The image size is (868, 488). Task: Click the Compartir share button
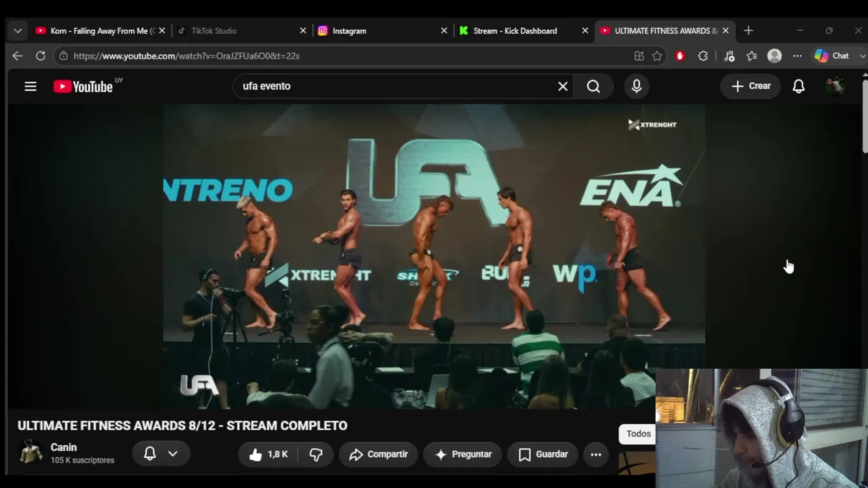coord(378,454)
